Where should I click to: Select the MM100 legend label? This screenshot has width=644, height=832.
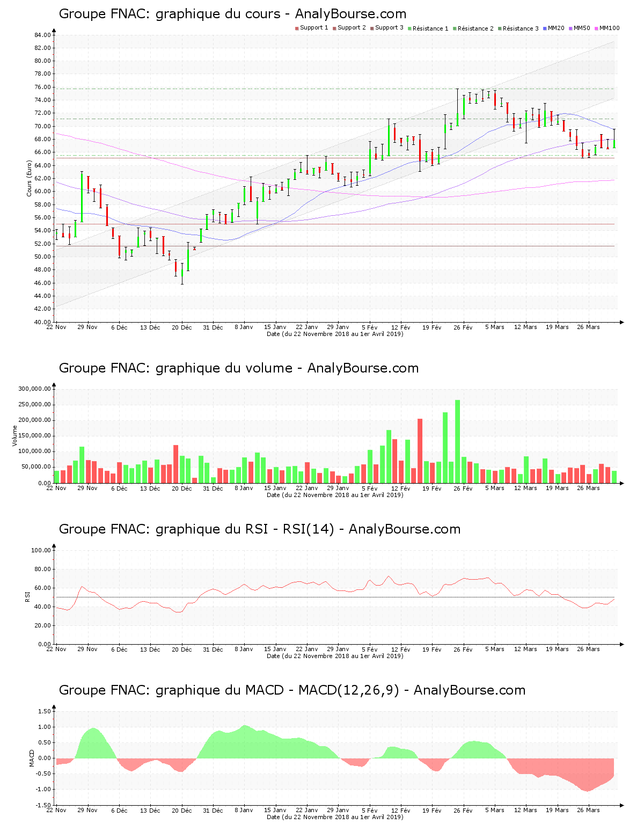click(x=610, y=28)
